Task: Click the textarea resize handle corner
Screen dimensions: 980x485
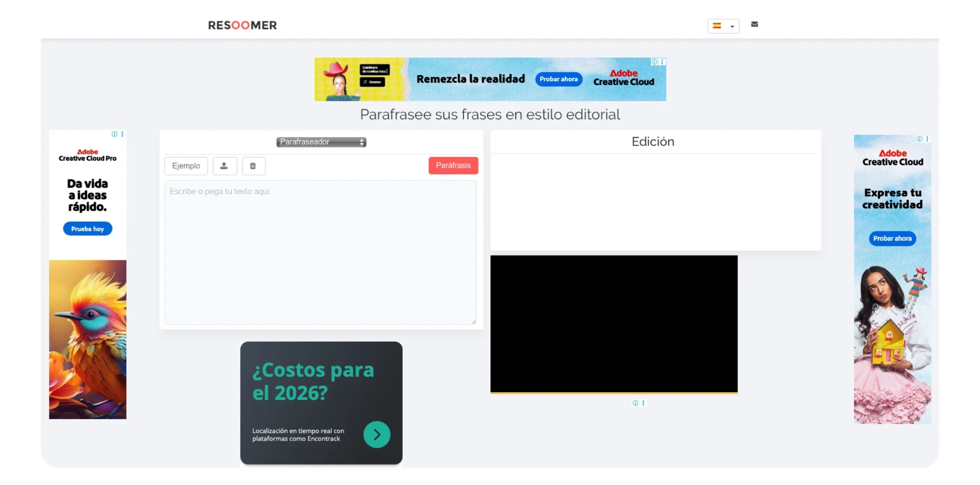Action: [474, 322]
